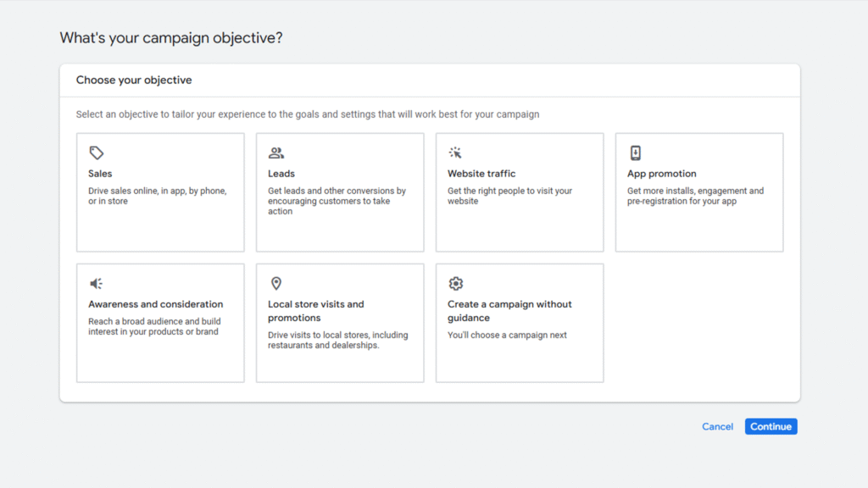
Task: Click the Awareness megaphone icon
Action: (97, 283)
